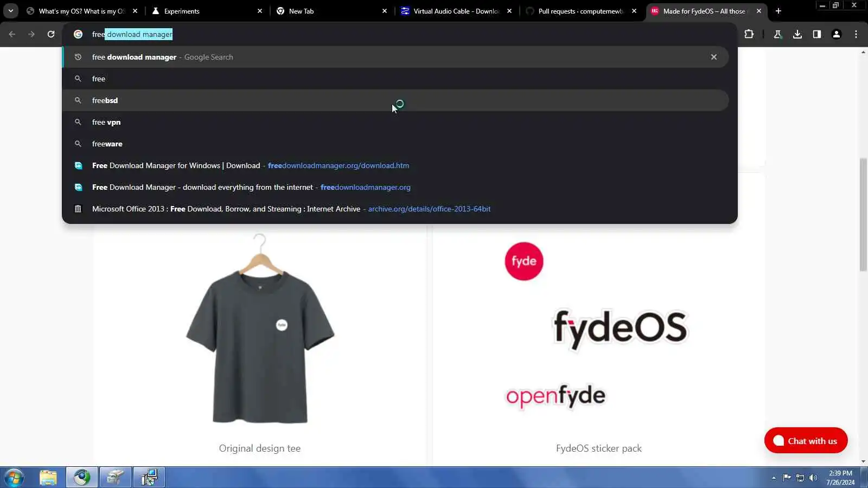The image size is (868, 488).
Task: Click the history clock icon on first suggestion
Action: tap(78, 57)
